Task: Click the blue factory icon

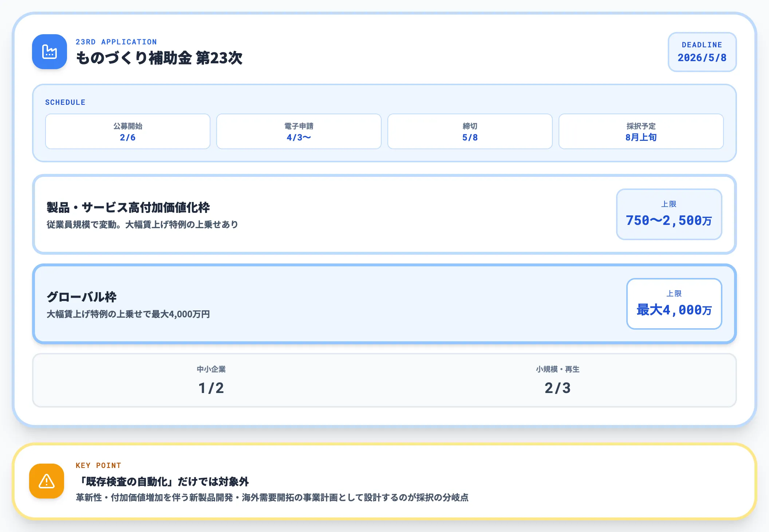Action: (x=50, y=52)
